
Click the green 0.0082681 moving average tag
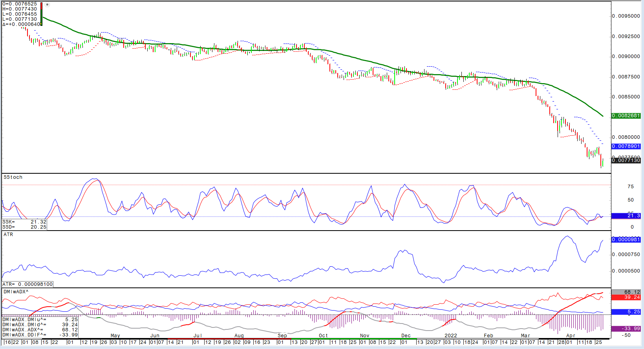(x=626, y=116)
